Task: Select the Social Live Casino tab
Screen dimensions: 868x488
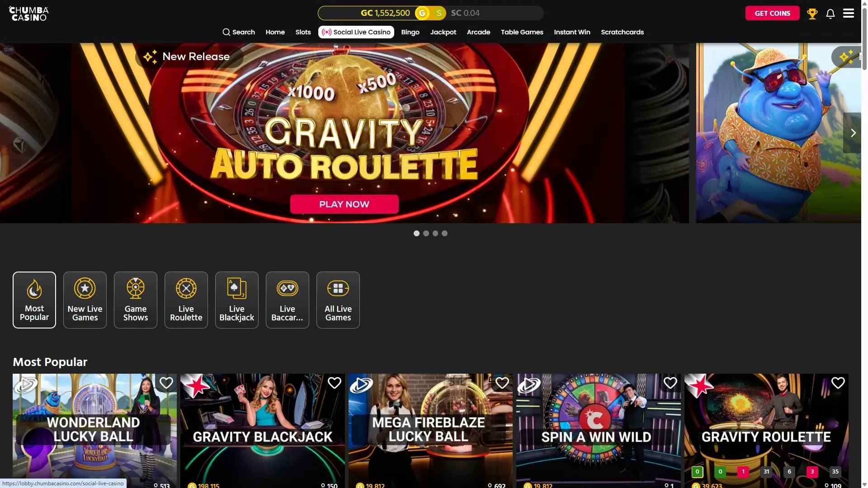Action: tap(356, 32)
